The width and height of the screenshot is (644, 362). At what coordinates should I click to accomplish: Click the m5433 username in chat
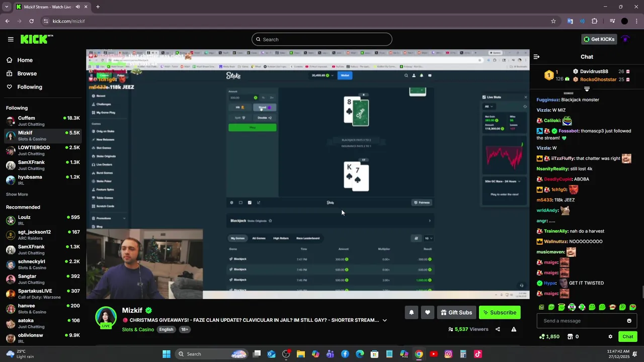click(x=544, y=200)
